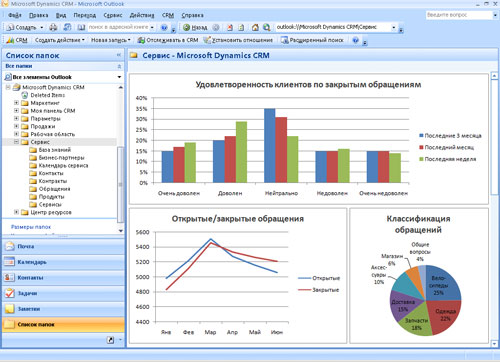Image resolution: width=500 pixels, height=362 pixels.
Task: Click the Введите вопрос help field
Action: (x=459, y=15)
